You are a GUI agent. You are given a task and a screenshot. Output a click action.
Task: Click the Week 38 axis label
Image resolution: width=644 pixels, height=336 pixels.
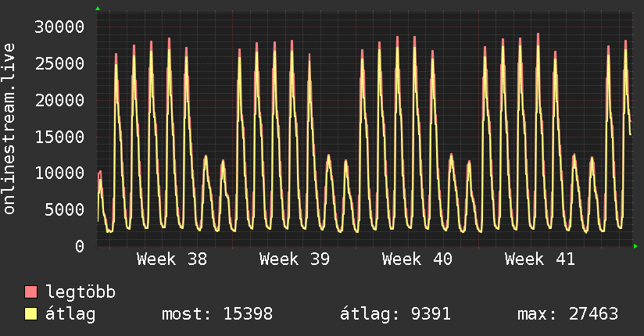(172, 259)
